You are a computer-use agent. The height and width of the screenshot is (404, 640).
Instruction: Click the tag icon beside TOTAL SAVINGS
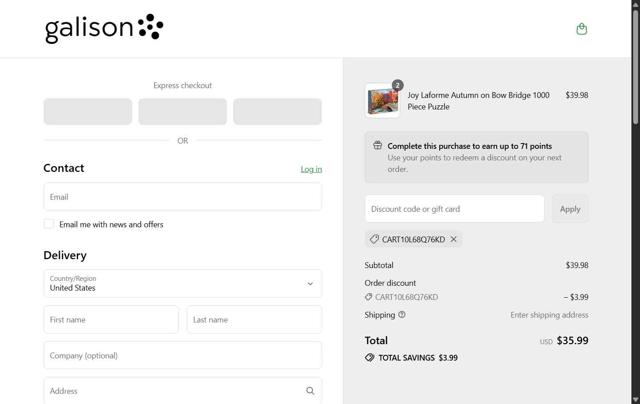pos(370,358)
